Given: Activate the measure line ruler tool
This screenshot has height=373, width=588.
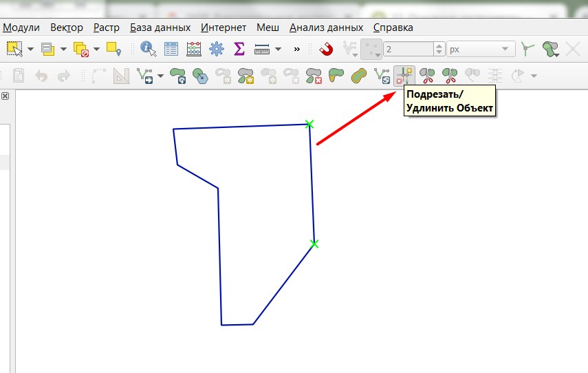Looking at the screenshot, I should pyautogui.click(x=262, y=49).
